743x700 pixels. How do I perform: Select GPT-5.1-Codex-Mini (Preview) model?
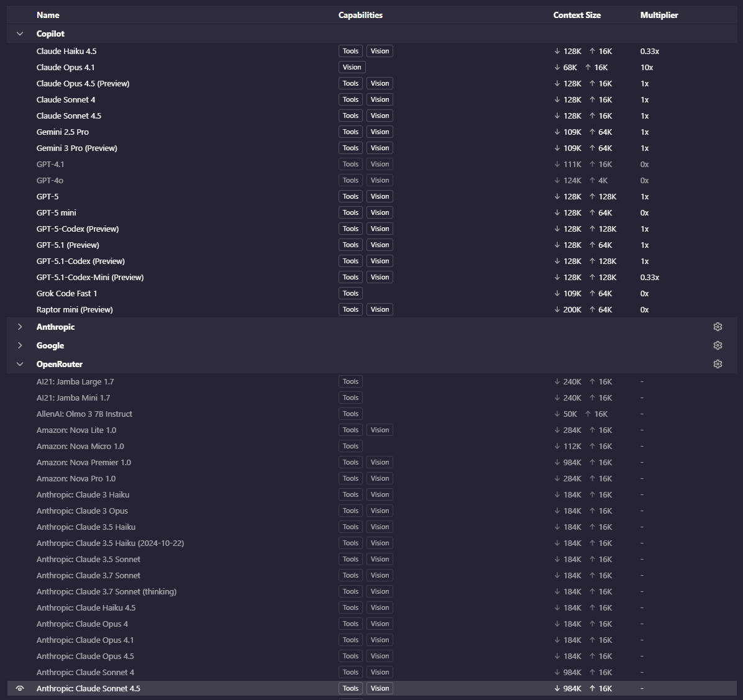[x=372, y=277]
